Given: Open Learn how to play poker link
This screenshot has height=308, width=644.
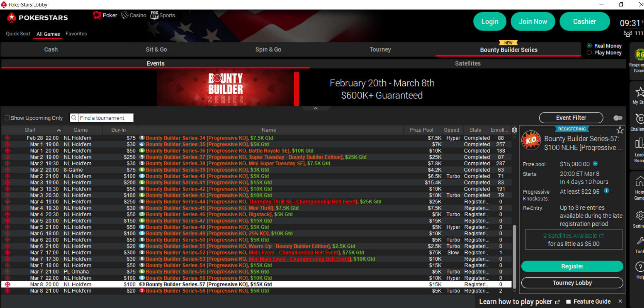Looking at the screenshot, I should 519,302.
